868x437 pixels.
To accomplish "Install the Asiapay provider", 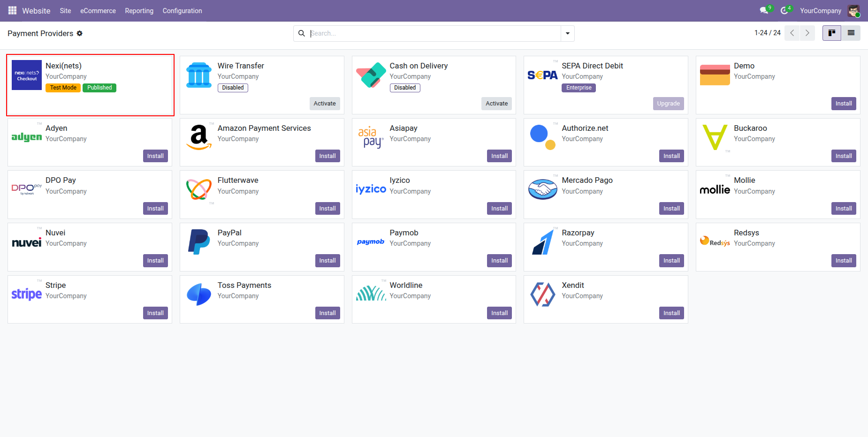I will (x=499, y=156).
